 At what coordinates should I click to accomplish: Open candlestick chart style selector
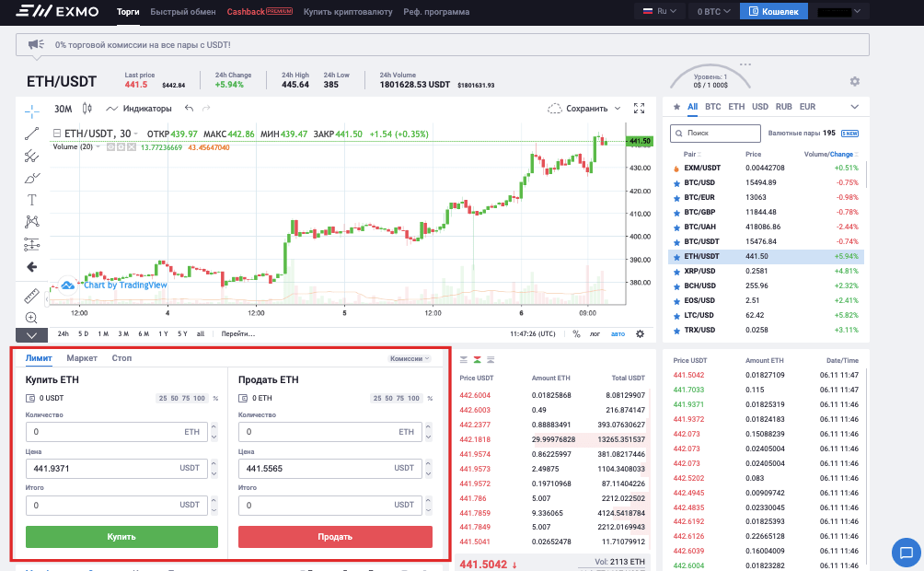87,109
